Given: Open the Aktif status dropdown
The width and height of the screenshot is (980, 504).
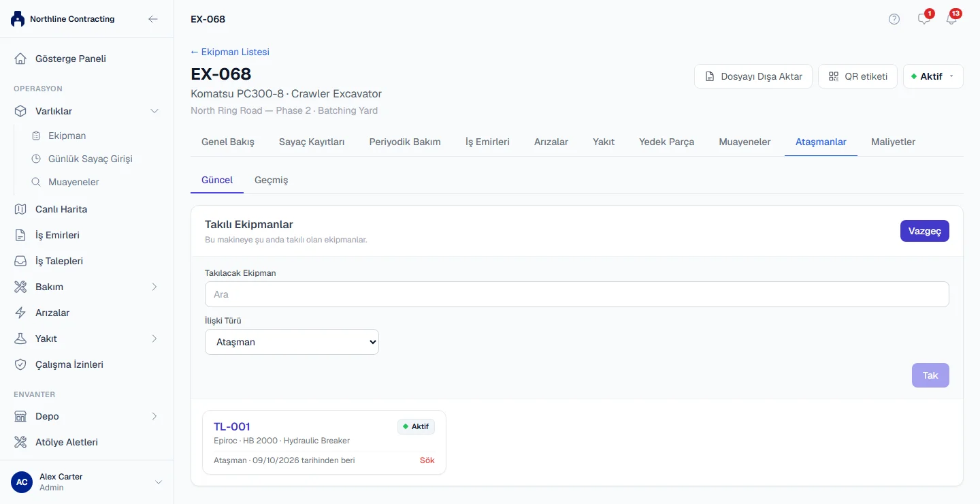Looking at the screenshot, I should pos(933,76).
